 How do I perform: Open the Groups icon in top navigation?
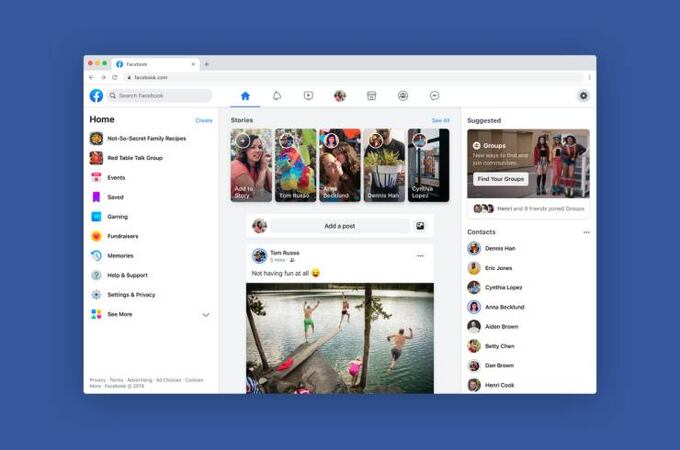(402, 96)
